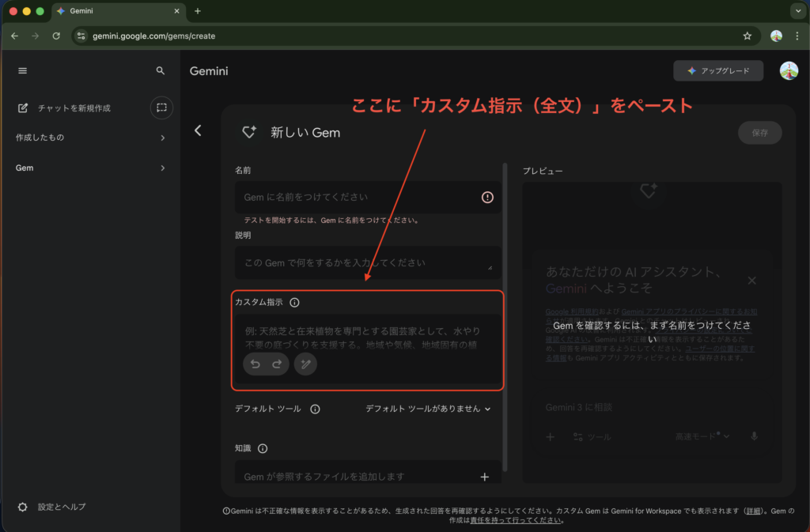Click the hamburger main menu icon
The height and width of the screenshot is (532, 810).
(x=22, y=70)
